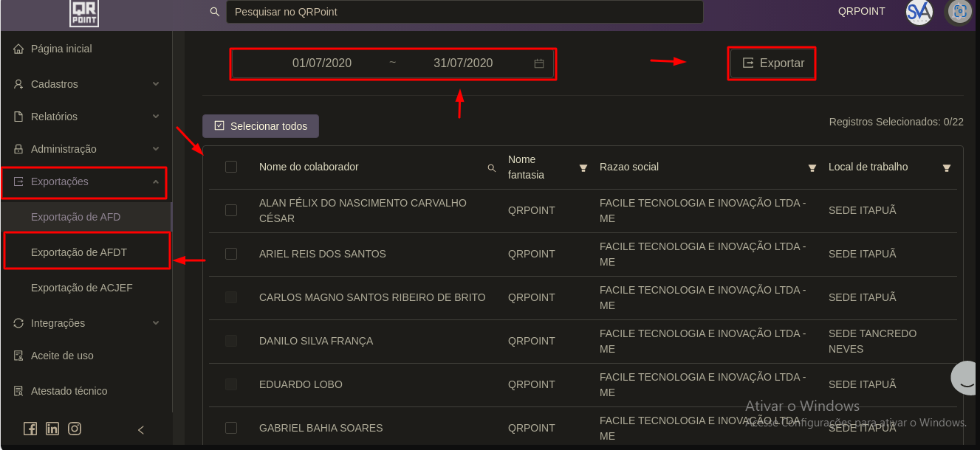980x450 pixels.
Task: Open Exportação de AFDT page
Action: (79, 252)
